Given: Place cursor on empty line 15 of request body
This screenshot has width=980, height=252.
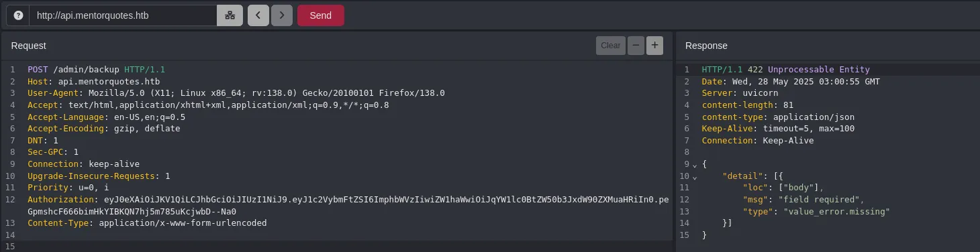Looking at the screenshot, I should pyautogui.click(x=349, y=247).
